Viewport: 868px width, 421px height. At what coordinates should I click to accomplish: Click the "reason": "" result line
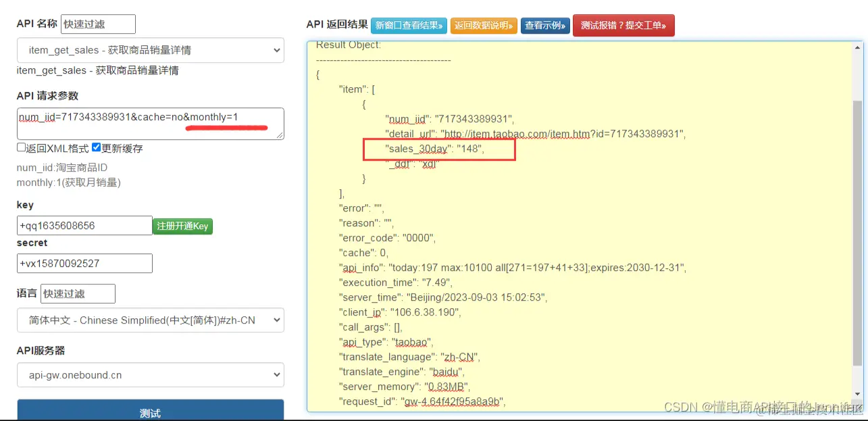[366, 223]
